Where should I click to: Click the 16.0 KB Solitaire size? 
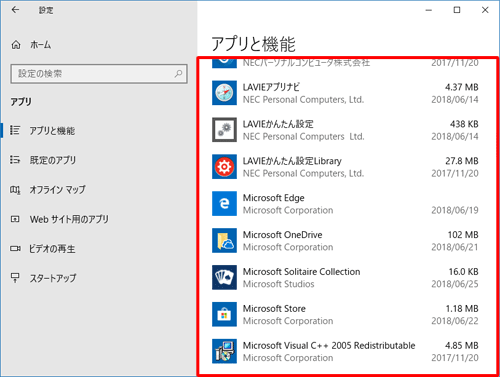pyautogui.click(x=463, y=272)
